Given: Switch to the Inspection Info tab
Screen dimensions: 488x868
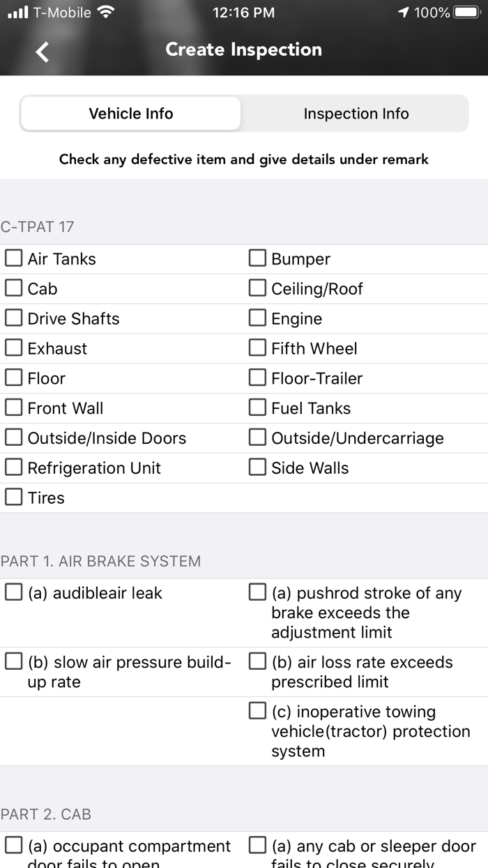Looking at the screenshot, I should tap(356, 114).
